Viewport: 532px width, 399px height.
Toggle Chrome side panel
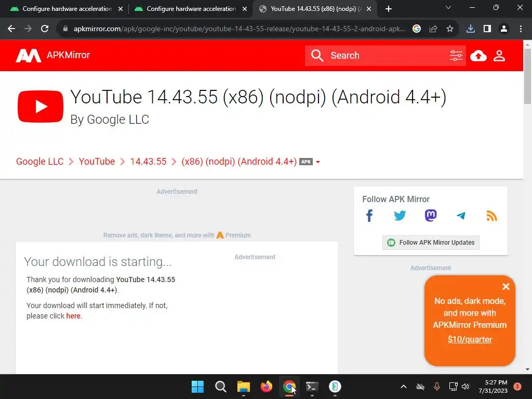click(x=487, y=29)
